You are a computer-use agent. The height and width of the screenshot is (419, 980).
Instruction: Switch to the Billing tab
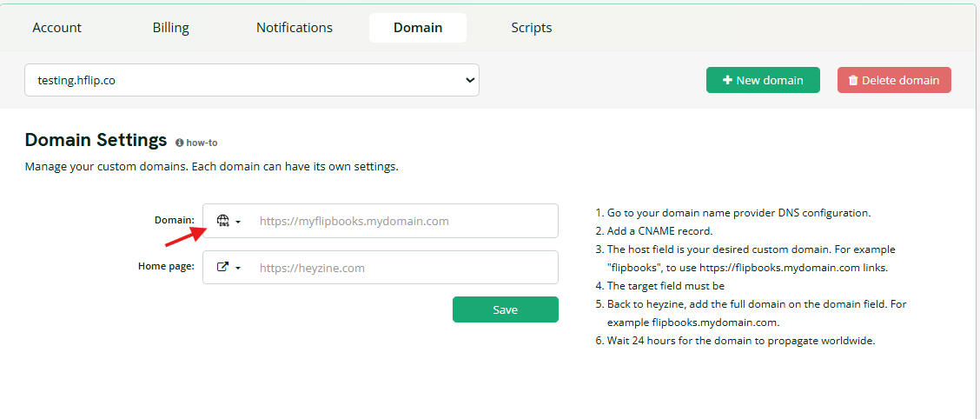coord(170,28)
